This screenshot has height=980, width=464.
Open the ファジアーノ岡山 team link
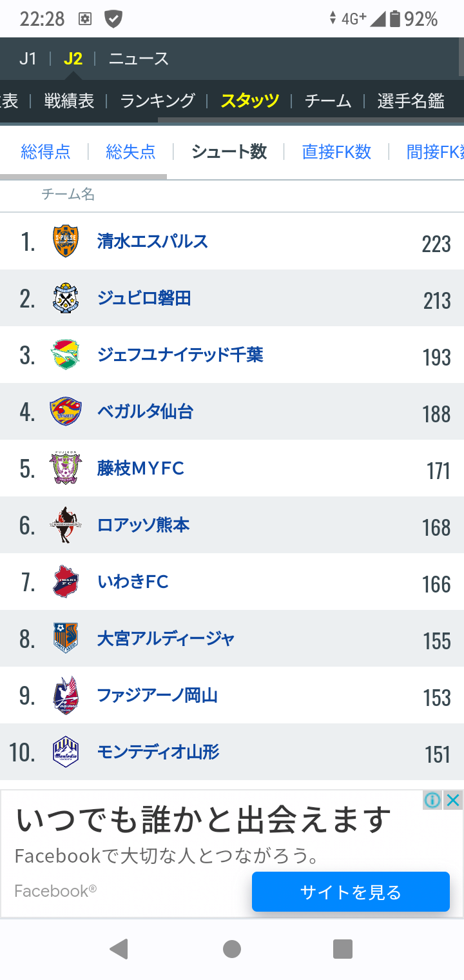coord(157,695)
